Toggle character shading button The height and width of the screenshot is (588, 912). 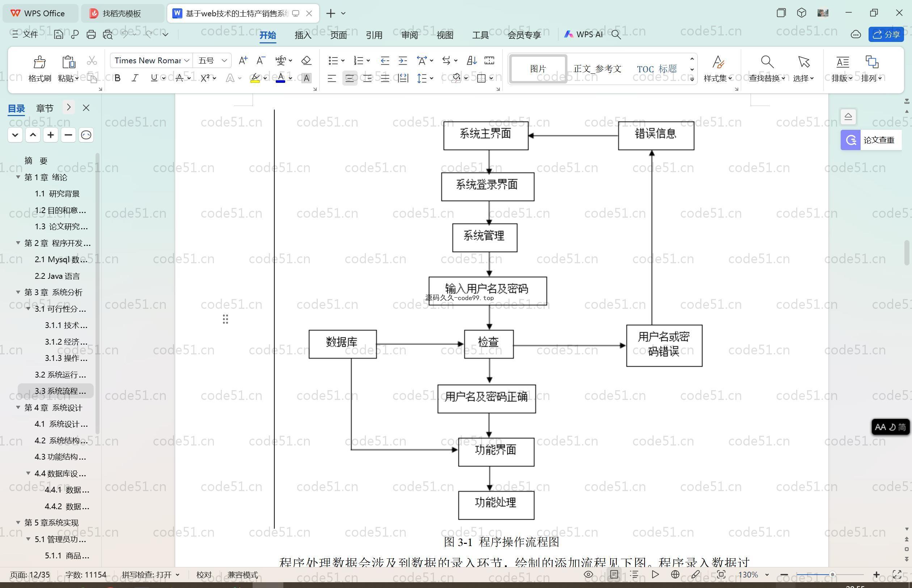point(306,78)
